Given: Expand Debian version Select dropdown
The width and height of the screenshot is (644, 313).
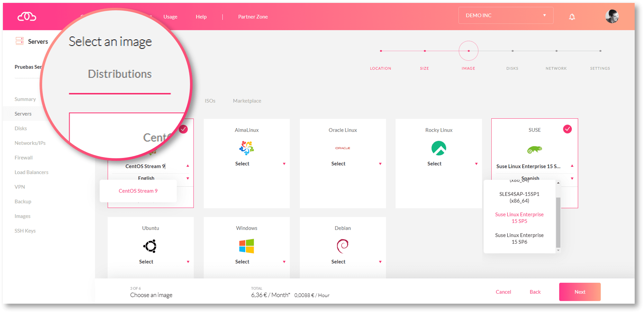Looking at the screenshot, I should pyautogui.click(x=343, y=262).
